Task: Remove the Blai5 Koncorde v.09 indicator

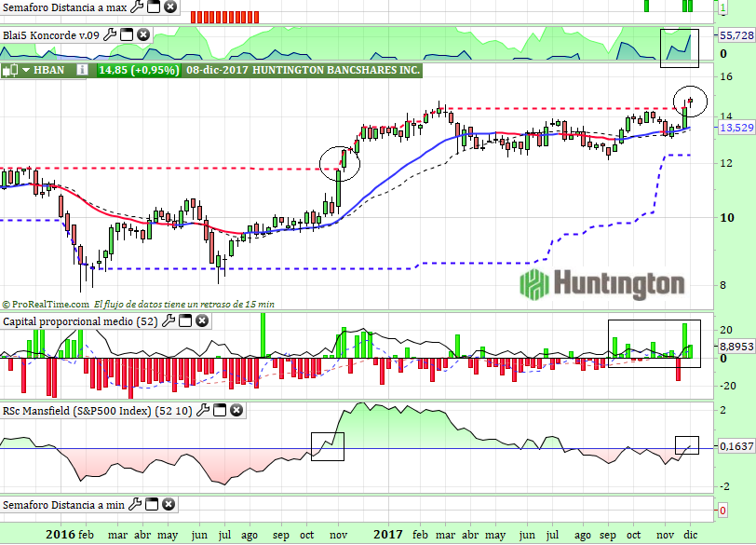Action: (143, 34)
